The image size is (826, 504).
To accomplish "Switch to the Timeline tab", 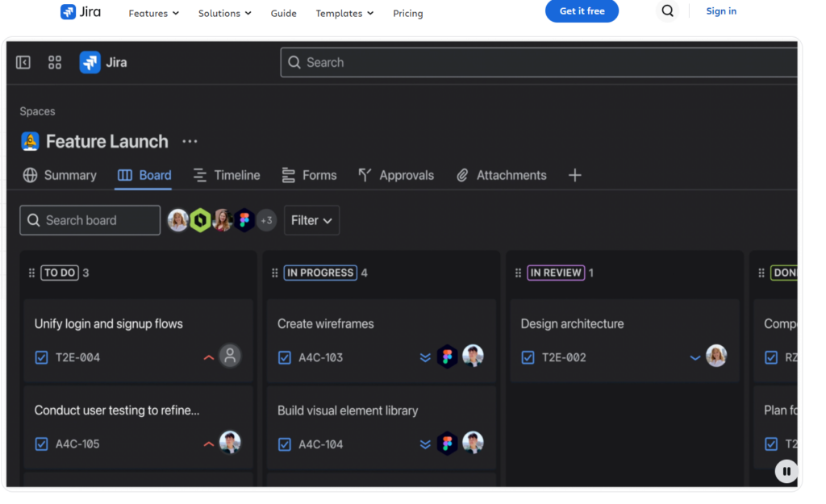I will tap(227, 175).
